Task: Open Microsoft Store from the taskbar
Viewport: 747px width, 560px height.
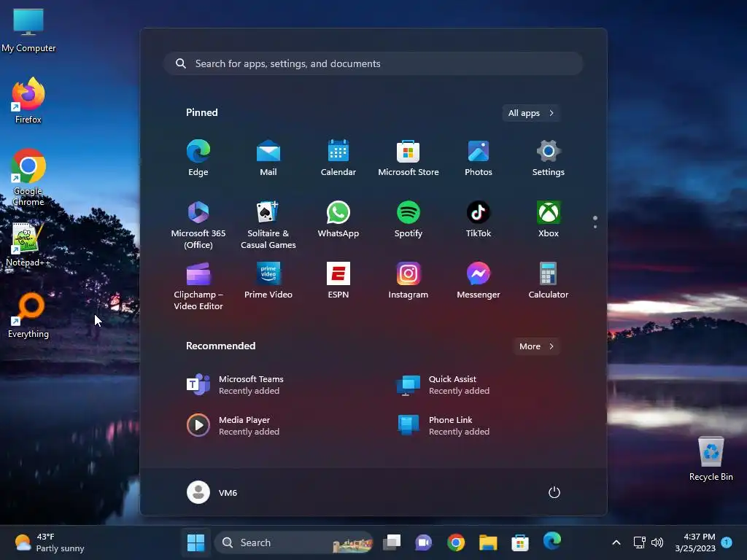Action: click(x=519, y=542)
